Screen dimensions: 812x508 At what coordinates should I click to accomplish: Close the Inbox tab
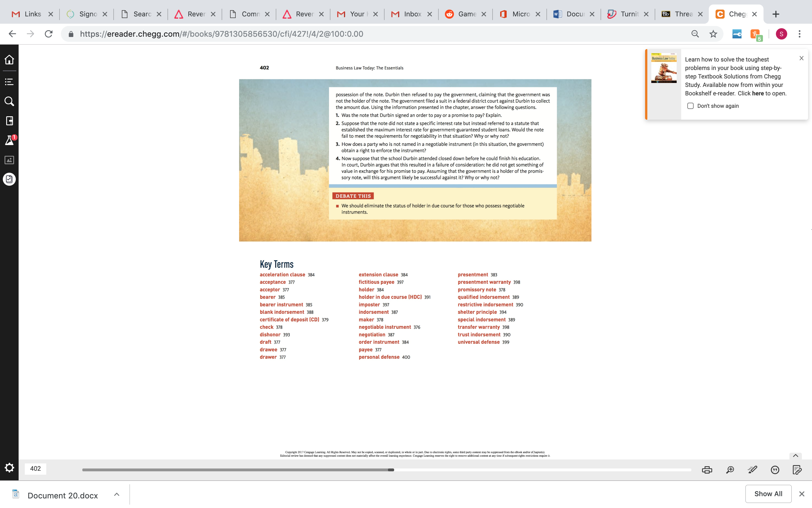click(x=429, y=14)
